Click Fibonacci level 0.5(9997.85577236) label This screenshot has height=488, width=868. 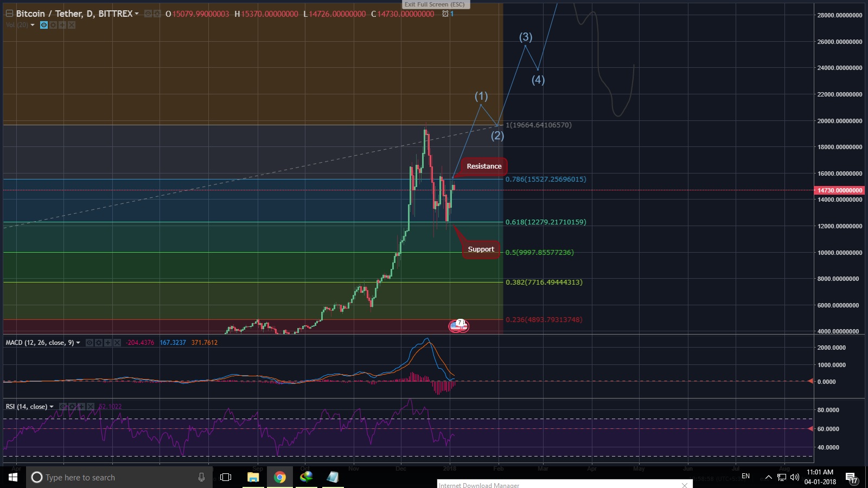tap(540, 253)
